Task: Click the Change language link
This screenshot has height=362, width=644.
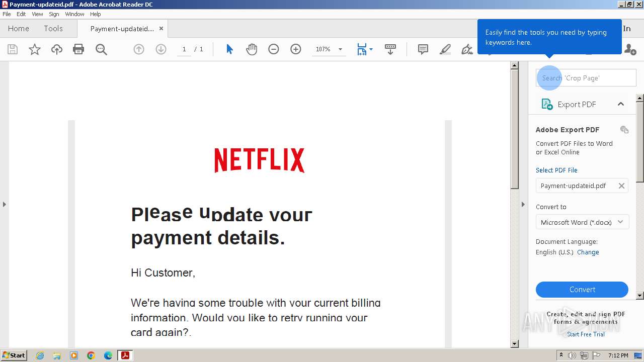Action: (588, 252)
